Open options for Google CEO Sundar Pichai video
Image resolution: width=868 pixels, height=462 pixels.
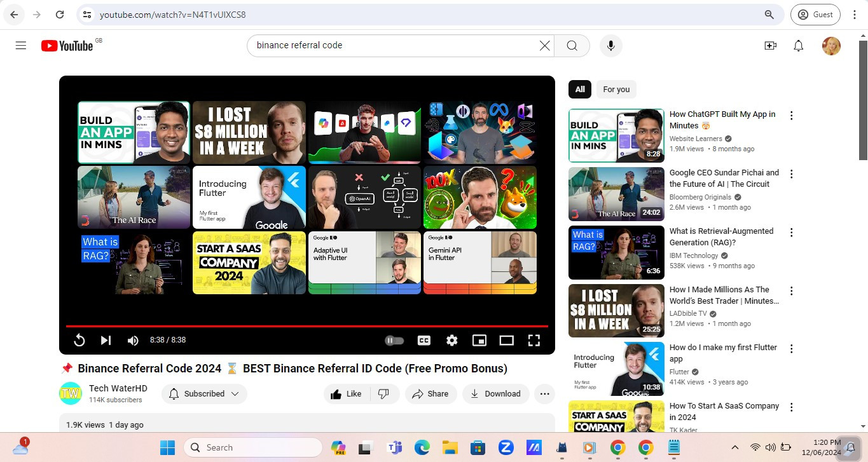click(x=792, y=174)
